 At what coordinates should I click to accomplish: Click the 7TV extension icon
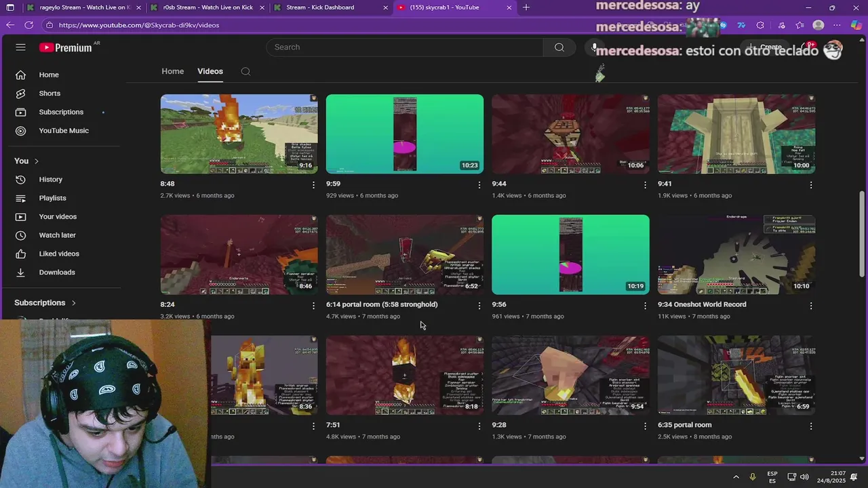pos(741,25)
